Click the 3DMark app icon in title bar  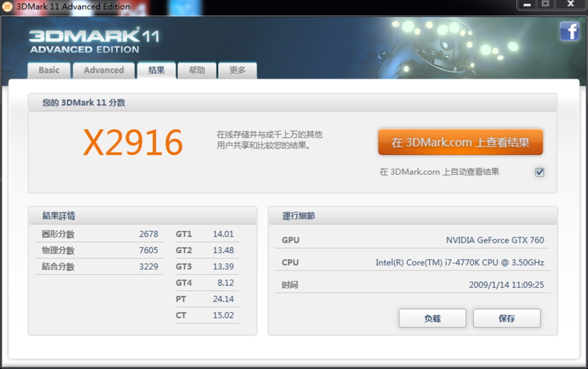[7, 6]
